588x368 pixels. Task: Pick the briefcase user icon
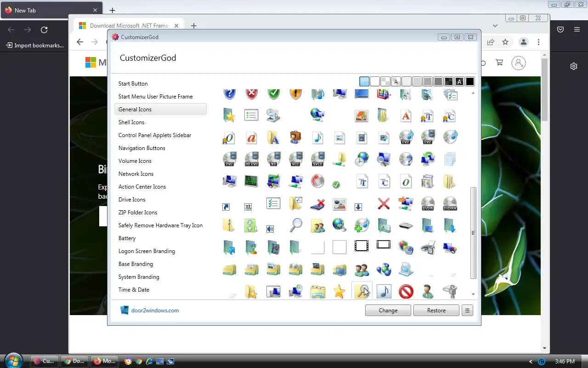pos(295,137)
